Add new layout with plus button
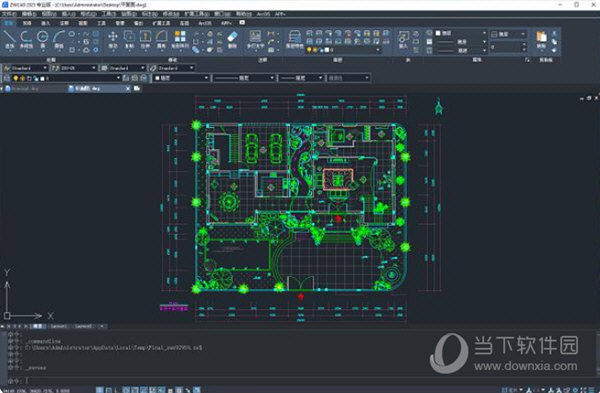Screen dimensions: 600x393 pyautogui.click(x=102, y=326)
